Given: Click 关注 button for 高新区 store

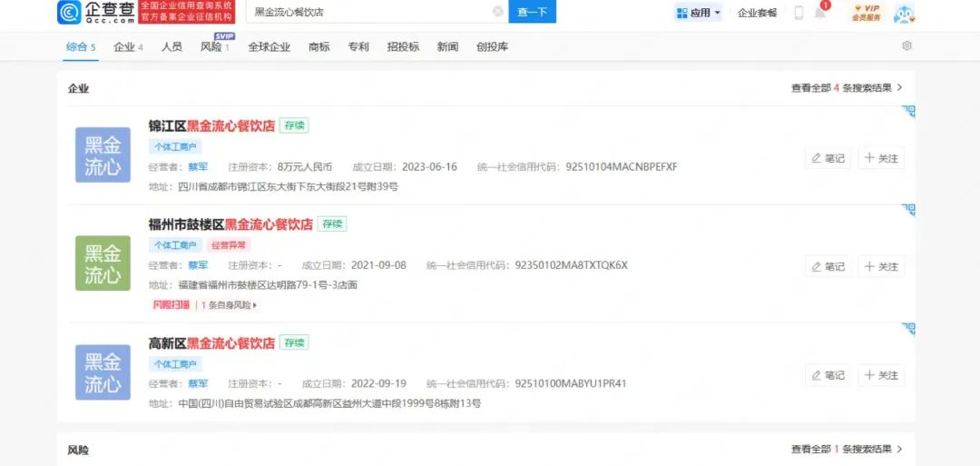Looking at the screenshot, I should pyautogui.click(x=881, y=375).
